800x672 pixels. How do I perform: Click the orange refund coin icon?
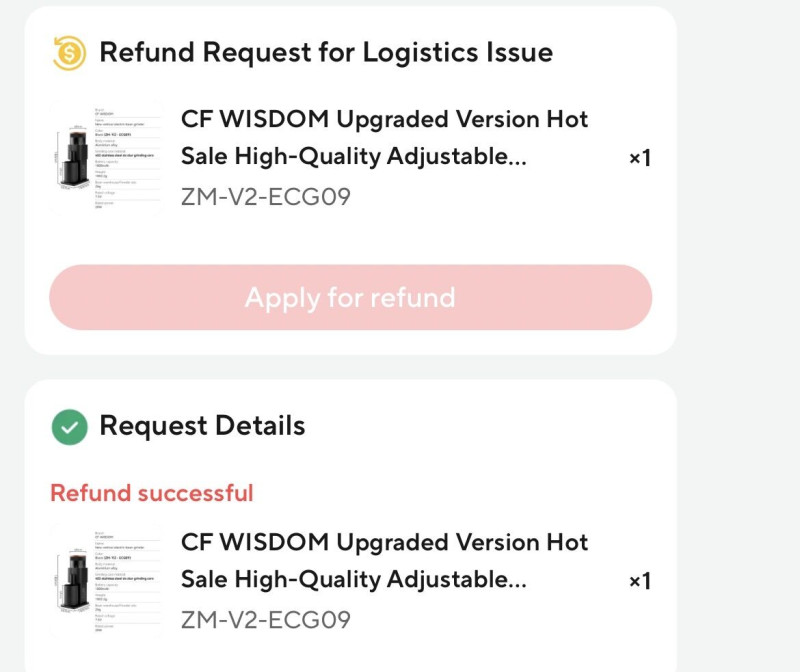69,52
